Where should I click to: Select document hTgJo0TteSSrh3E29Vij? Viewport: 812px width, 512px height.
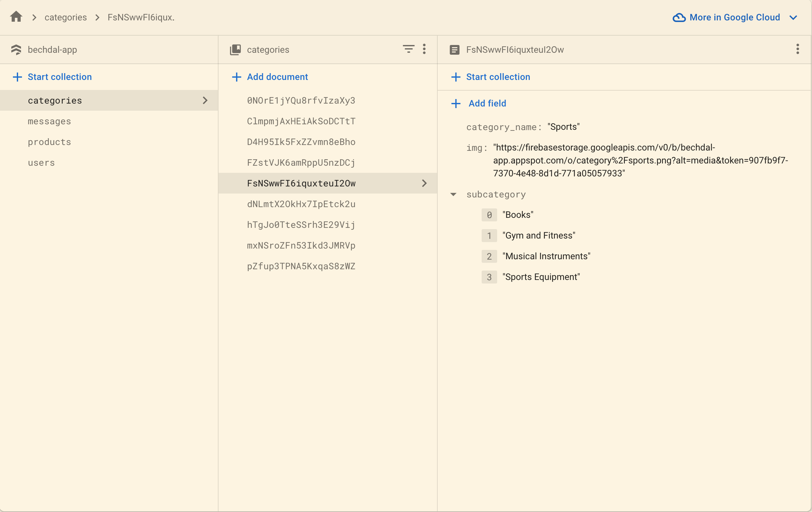(x=301, y=225)
